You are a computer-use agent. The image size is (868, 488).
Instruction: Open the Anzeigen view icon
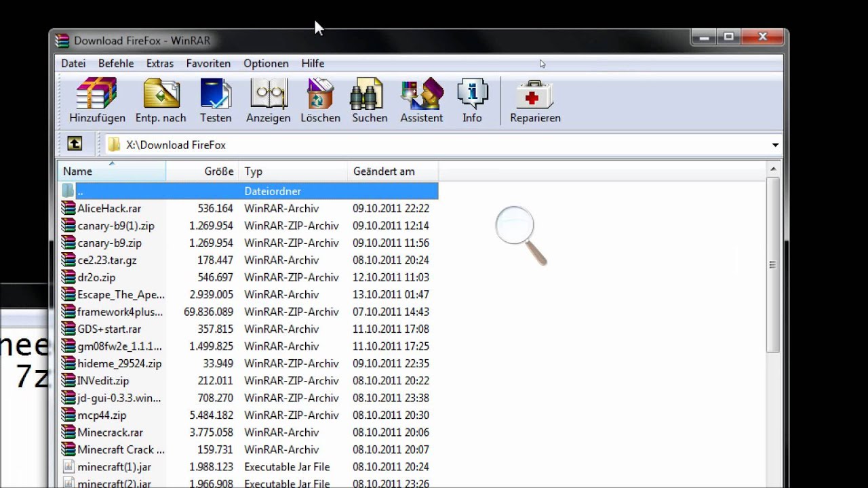[x=269, y=94]
